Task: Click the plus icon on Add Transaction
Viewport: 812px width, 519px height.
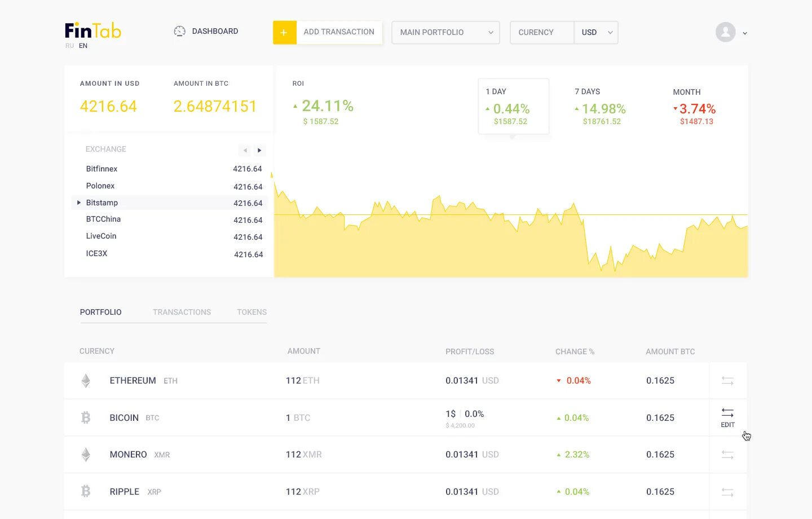Action: (x=284, y=32)
